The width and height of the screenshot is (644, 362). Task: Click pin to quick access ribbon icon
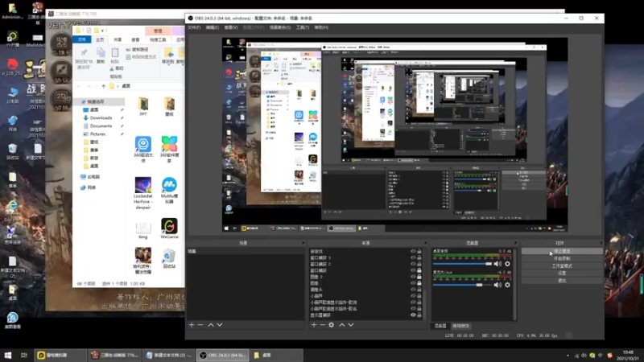(x=84, y=58)
